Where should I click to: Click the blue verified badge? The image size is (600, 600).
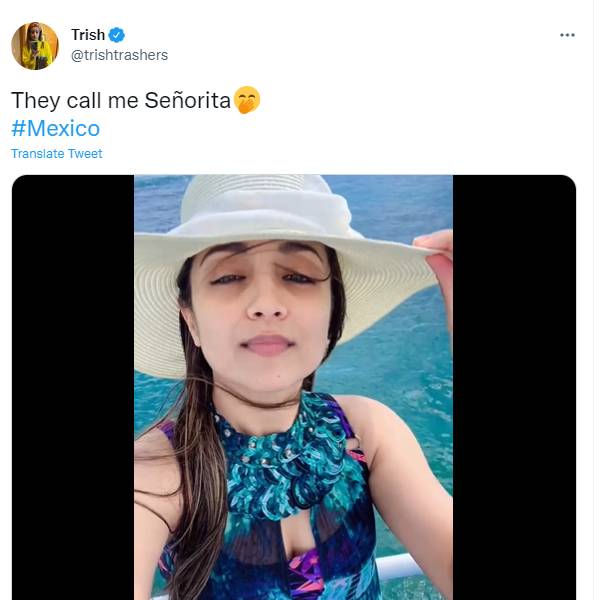(117, 35)
